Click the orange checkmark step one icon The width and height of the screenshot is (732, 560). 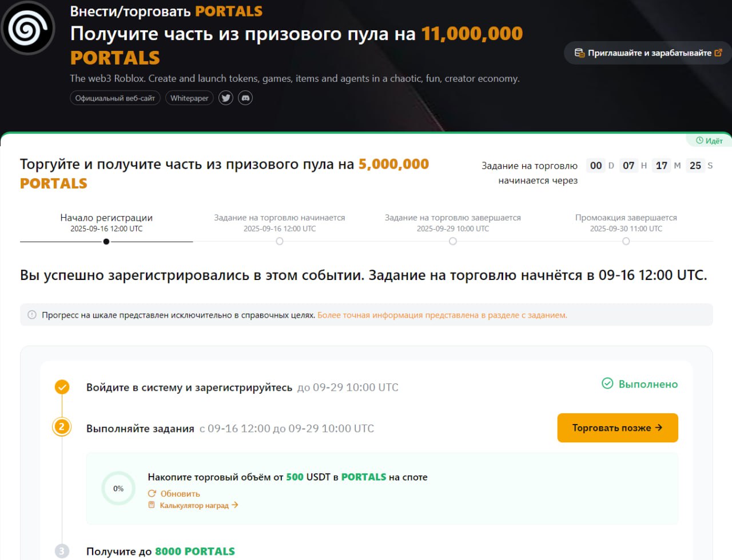[62, 387]
